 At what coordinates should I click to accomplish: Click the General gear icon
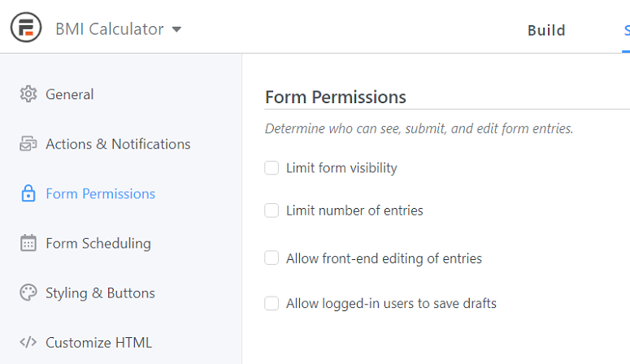pos(28,94)
